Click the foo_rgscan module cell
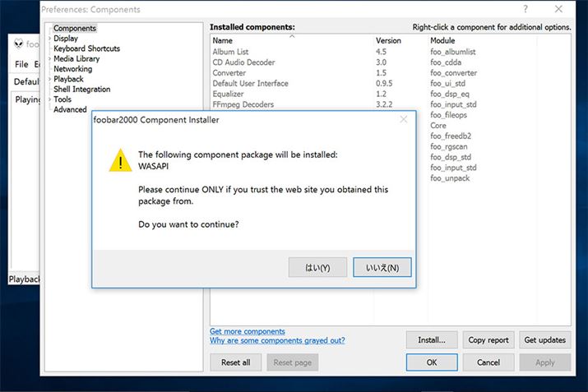Screen dimensions: 588x392 pos(448,146)
